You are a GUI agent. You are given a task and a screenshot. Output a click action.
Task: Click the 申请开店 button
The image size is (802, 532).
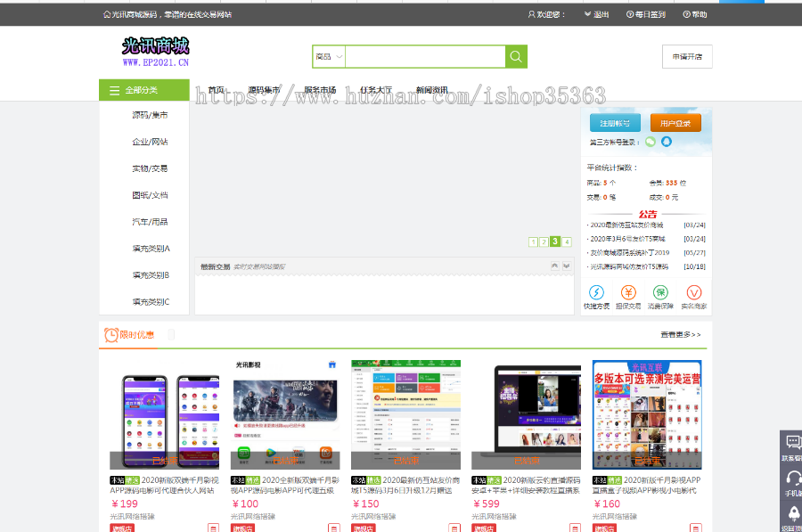coord(687,57)
